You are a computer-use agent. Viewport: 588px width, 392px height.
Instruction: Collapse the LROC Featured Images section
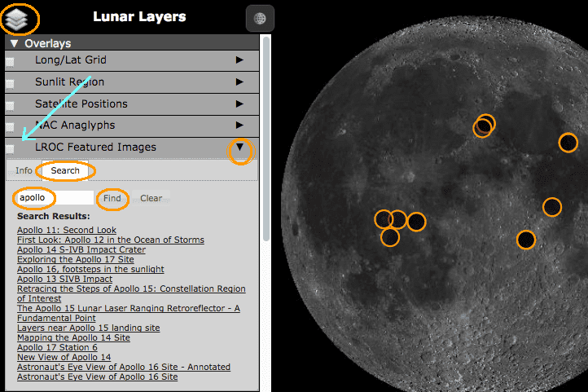(239, 148)
